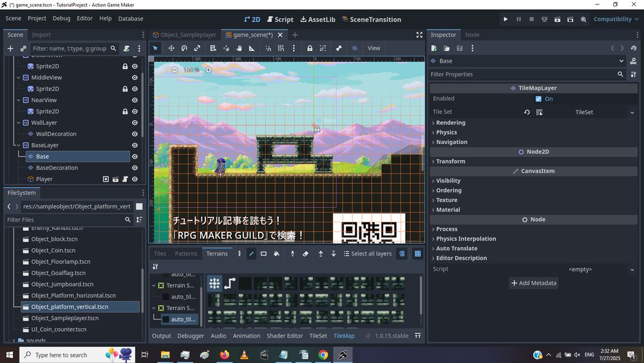Toggle visibility of WallDecoration node
The width and height of the screenshot is (644, 363).
[135, 134]
